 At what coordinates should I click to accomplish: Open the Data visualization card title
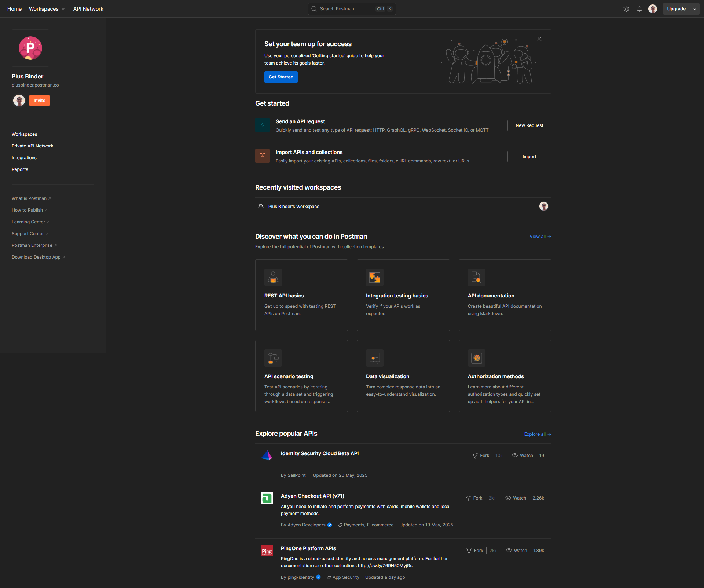click(388, 376)
